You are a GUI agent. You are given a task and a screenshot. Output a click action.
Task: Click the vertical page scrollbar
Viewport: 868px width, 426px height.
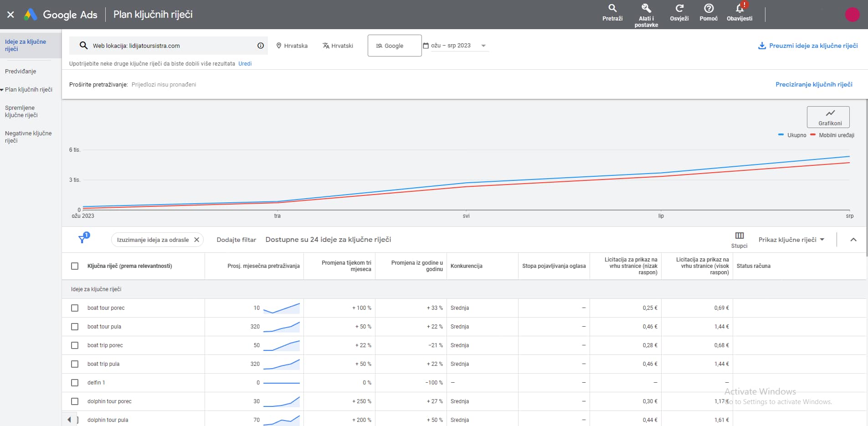point(866,178)
